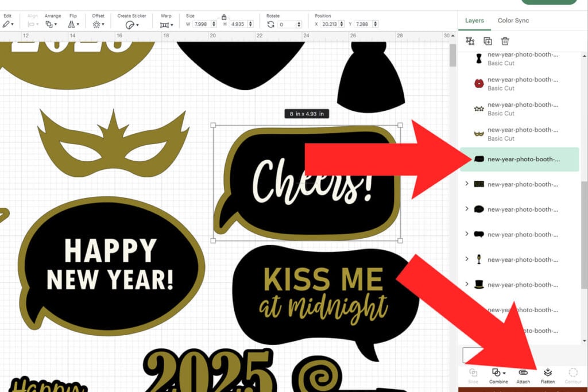588x392 pixels.
Task: Click the Contour icon
Action: pyautogui.click(x=573, y=372)
